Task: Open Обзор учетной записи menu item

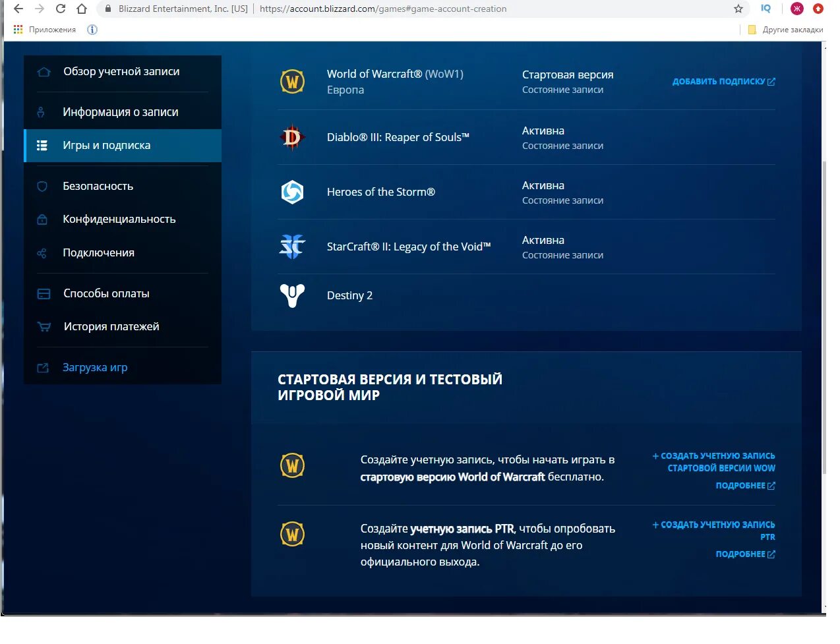Action: click(123, 72)
